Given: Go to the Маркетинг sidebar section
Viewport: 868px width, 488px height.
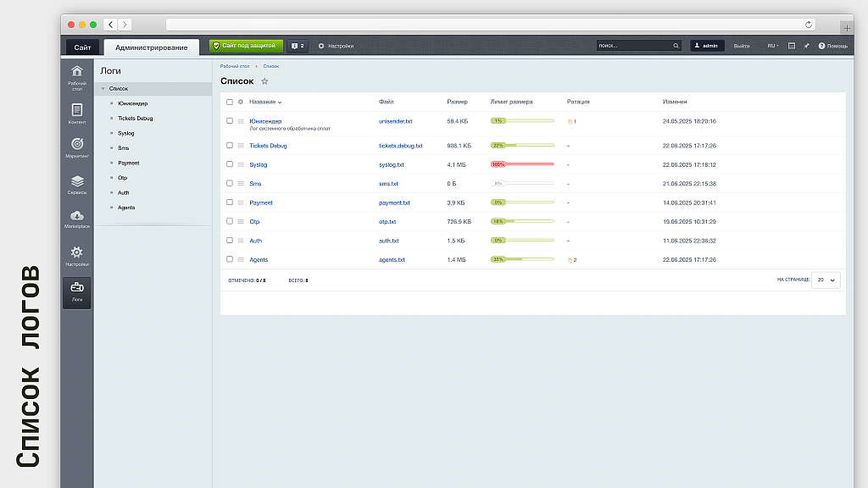Looking at the screenshot, I should click(x=77, y=147).
